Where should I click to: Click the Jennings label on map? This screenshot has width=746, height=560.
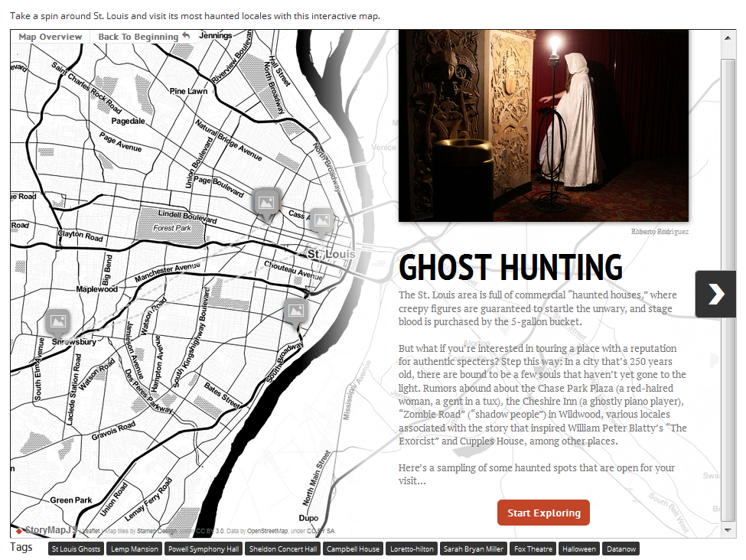coord(216,35)
